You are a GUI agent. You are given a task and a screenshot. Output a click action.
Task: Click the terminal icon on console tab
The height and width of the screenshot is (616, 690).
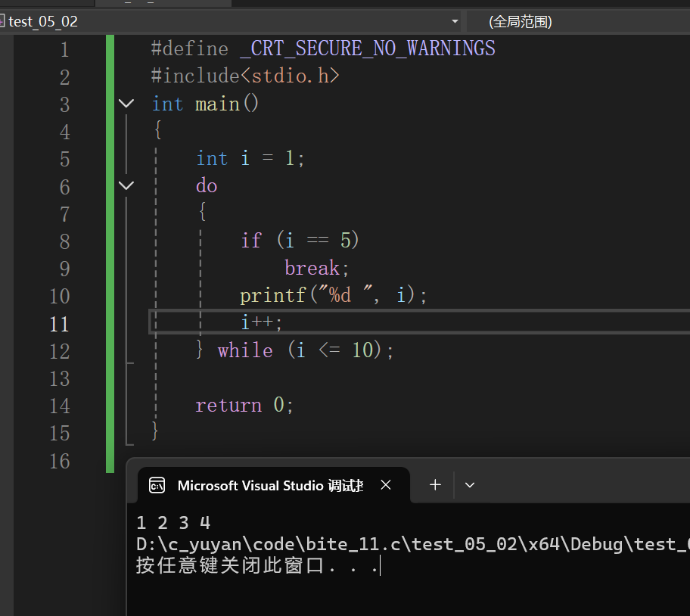[x=157, y=485]
